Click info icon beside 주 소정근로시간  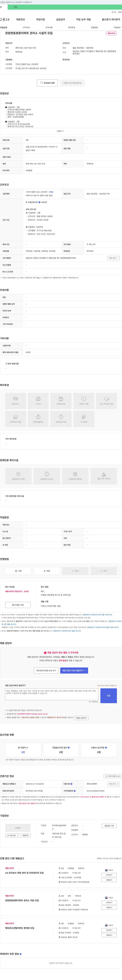(x=39, y=202)
